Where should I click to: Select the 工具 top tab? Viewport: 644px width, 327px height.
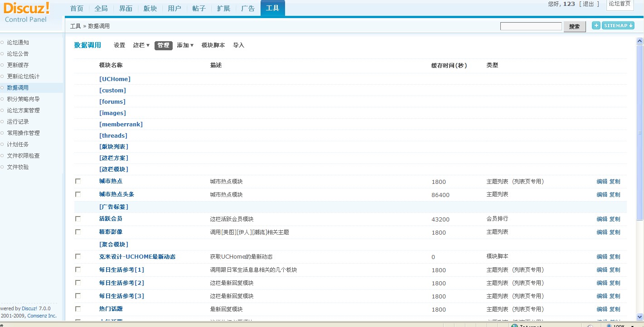(273, 8)
